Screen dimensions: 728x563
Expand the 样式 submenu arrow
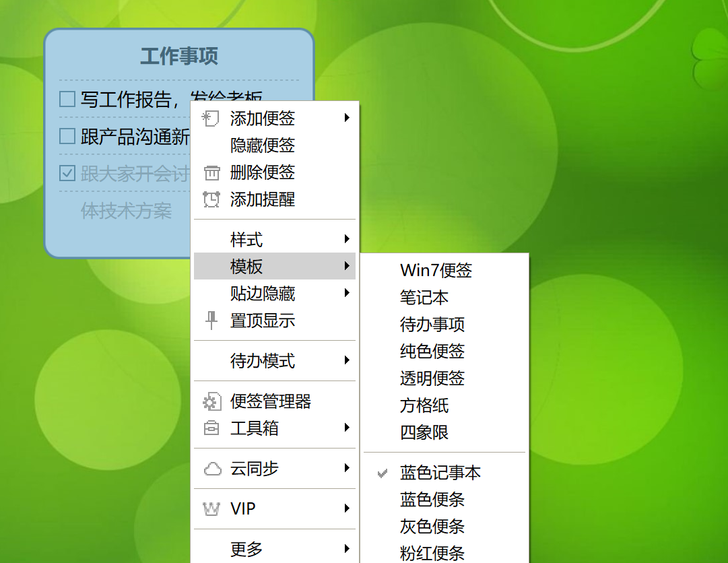click(x=347, y=239)
